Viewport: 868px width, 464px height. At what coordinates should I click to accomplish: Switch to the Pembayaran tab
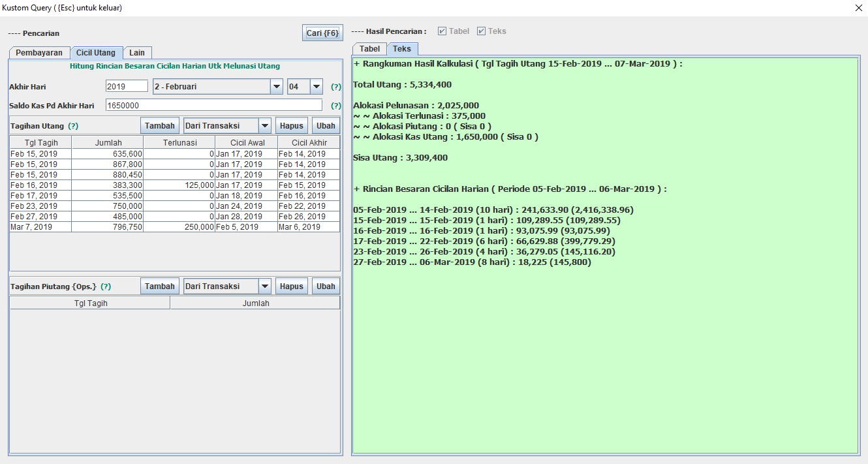coord(39,53)
